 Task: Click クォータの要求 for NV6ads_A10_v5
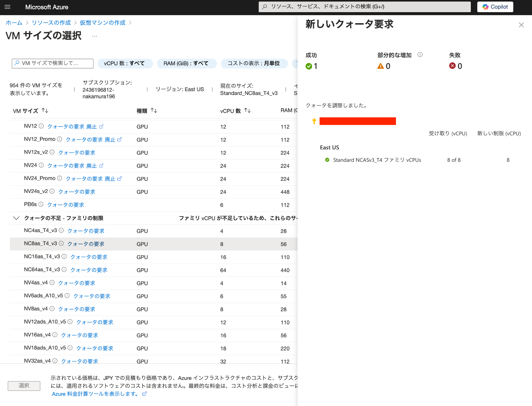(92, 296)
